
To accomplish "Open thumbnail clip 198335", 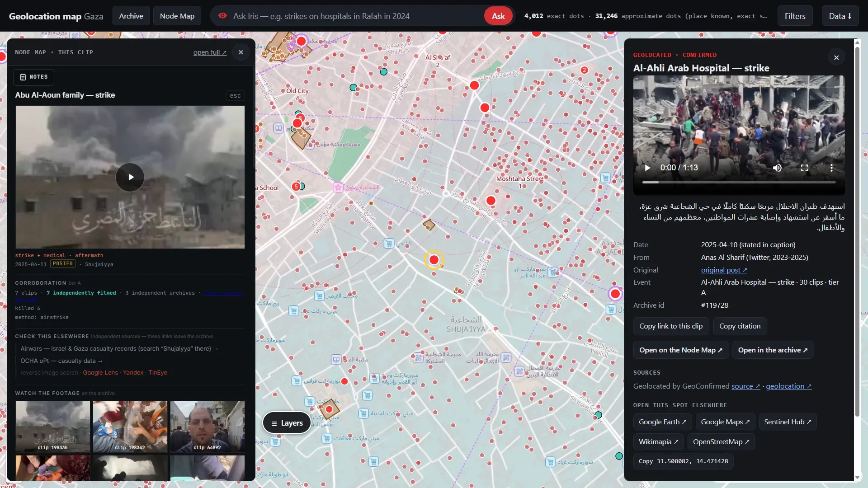I will 53,427.
